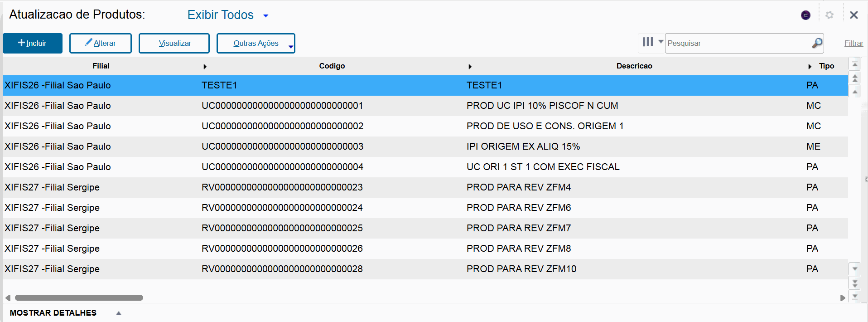
Task: Click the magnifying glass search icon
Action: click(817, 43)
